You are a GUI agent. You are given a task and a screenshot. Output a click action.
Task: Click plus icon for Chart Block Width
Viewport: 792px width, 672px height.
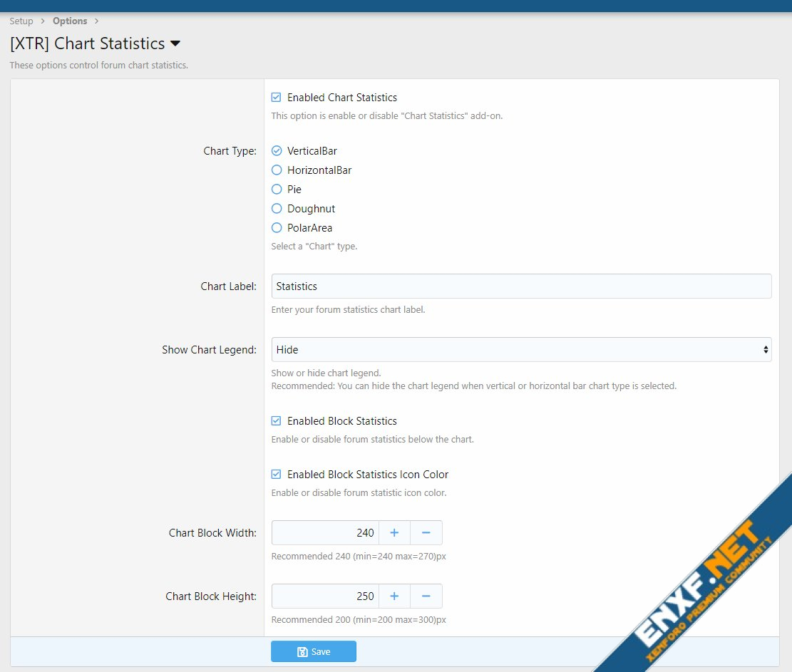pos(394,533)
